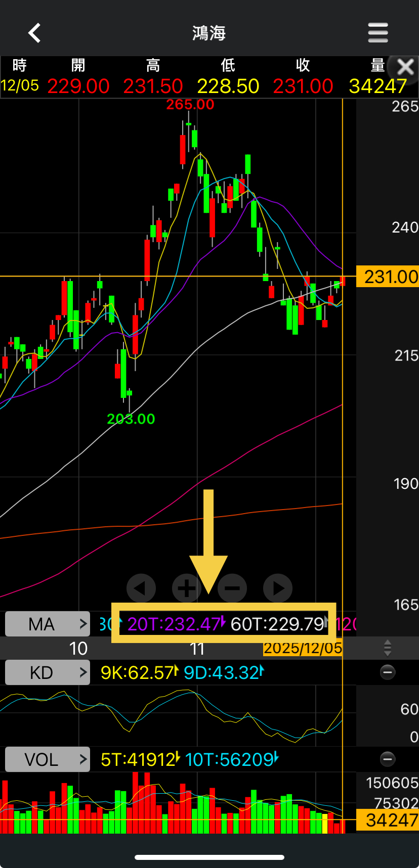Move the chart cursor left with the arrow
Viewport: 419px width, 868px height.
(x=141, y=588)
